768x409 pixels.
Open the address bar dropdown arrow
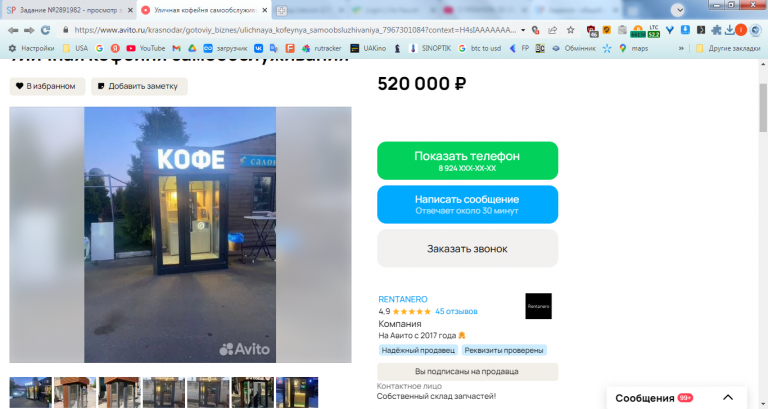coord(523,30)
